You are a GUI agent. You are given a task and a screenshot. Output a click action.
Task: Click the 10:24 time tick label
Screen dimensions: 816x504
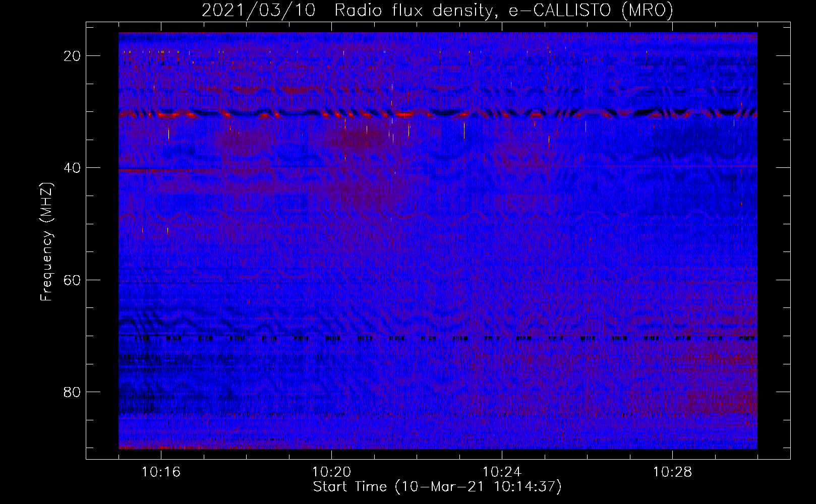(x=502, y=472)
